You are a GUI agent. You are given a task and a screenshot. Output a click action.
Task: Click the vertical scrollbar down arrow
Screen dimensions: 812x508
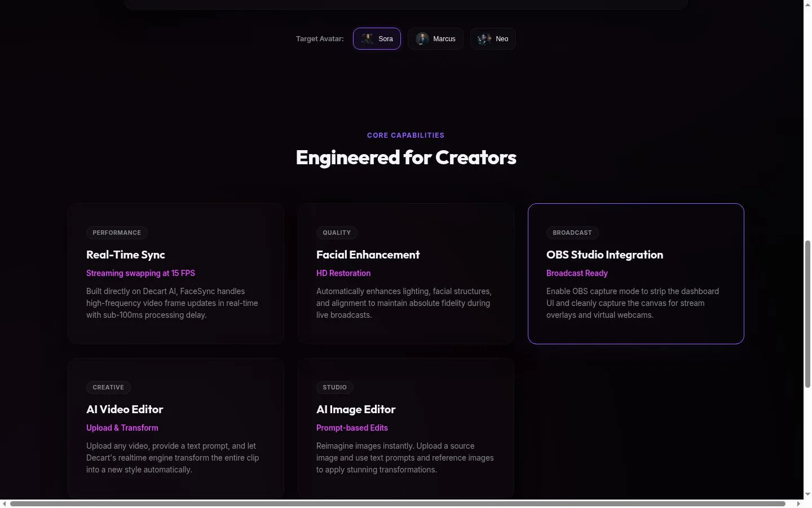pyautogui.click(x=807, y=494)
